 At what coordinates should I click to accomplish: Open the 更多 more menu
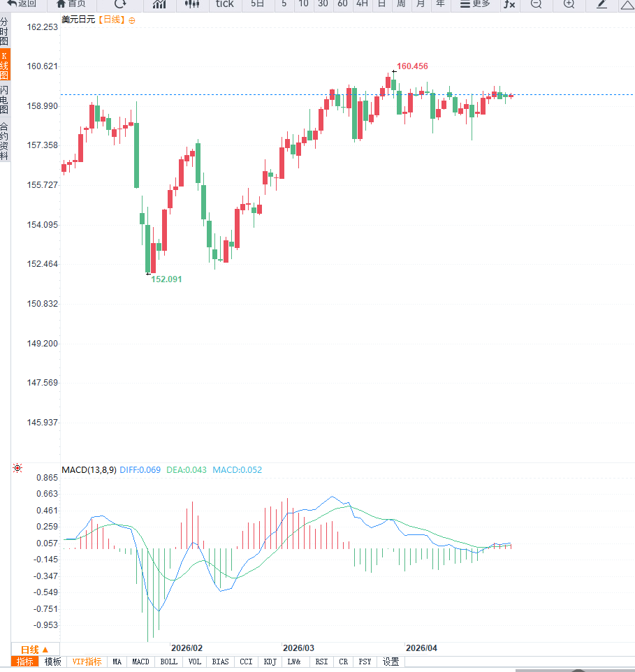tap(476, 3)
